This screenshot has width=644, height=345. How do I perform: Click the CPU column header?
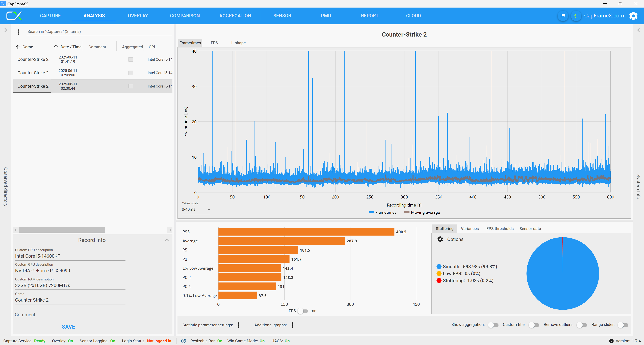[x=152, y=47]
